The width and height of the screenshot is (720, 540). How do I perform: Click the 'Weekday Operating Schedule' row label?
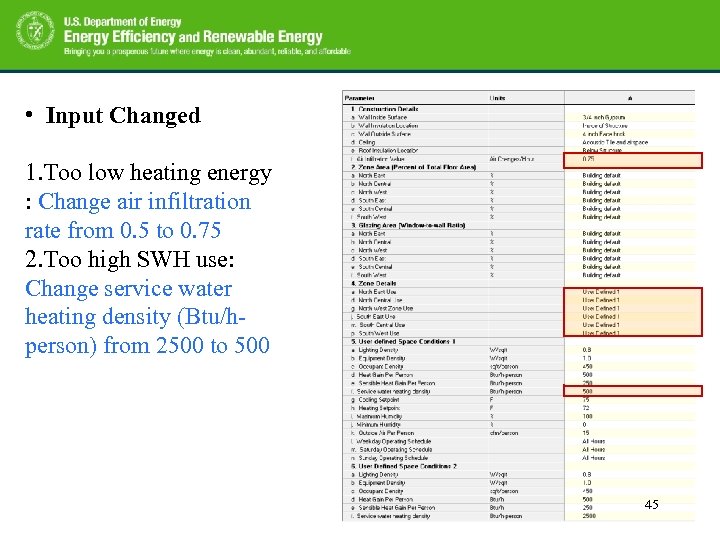click(x=394, y=441)
